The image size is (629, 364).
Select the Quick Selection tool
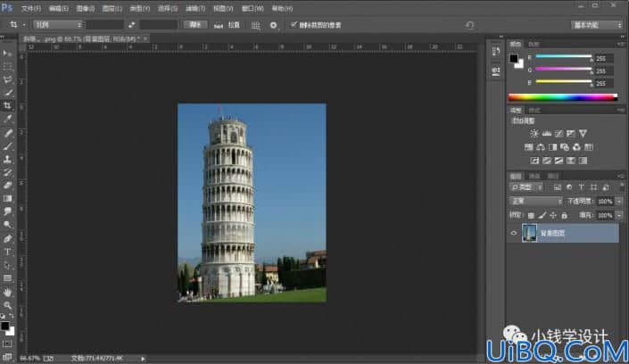pos(7,93)
